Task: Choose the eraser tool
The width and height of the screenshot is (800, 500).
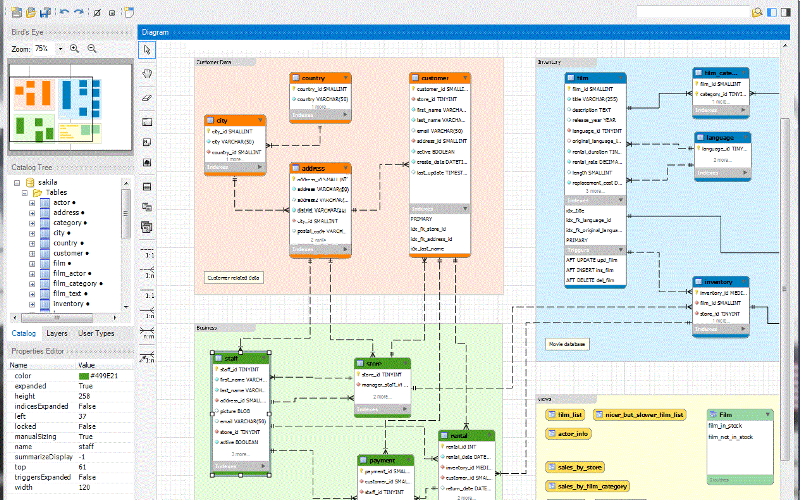Action: 147,98
